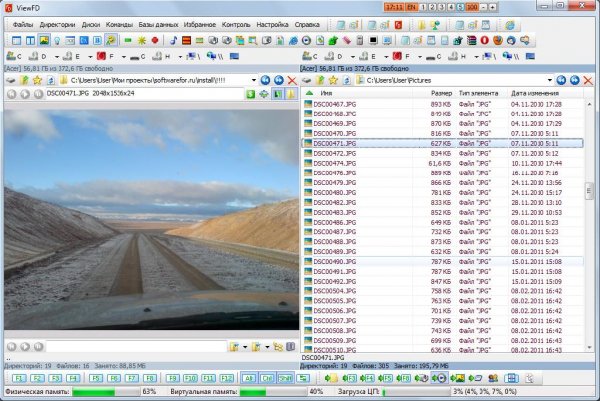Open the Базы данных menu
The image size is (600, 401).
(x=158, y=24)
